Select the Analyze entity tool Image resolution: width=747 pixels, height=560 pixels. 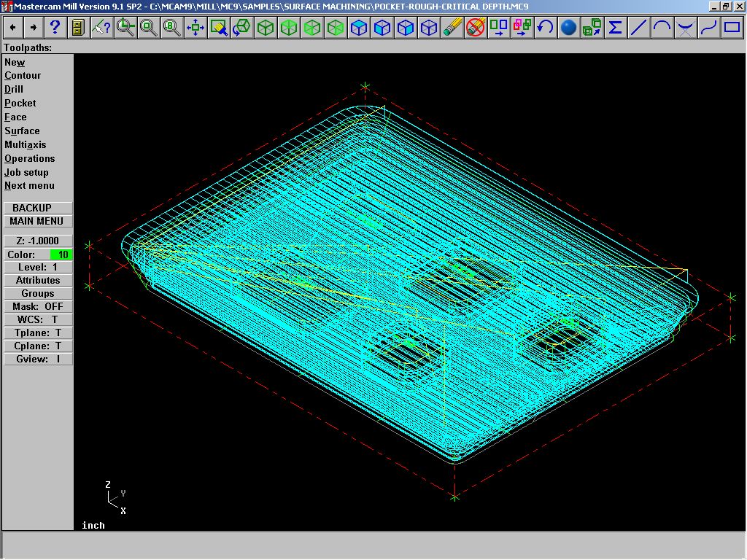tap(101, 27)
